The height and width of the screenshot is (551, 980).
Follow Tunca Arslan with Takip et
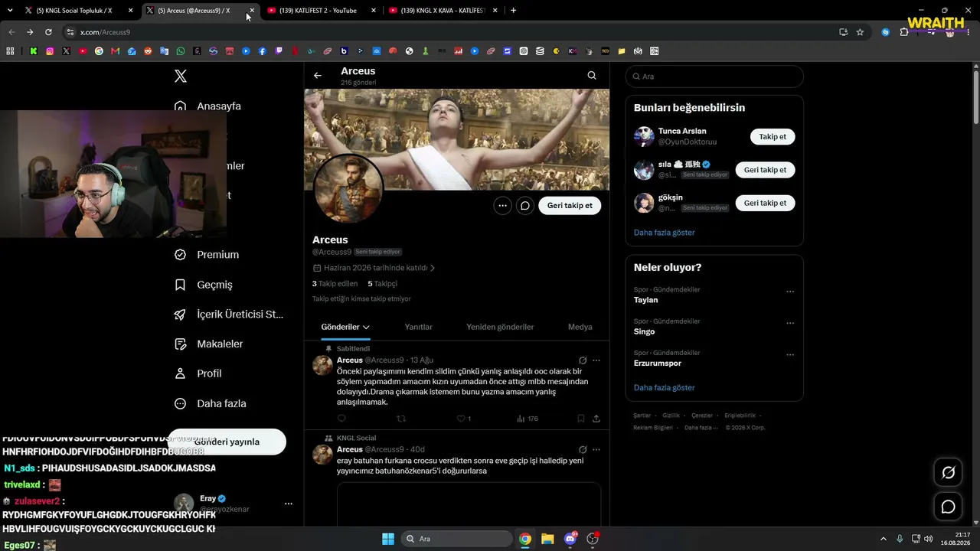coord(773,137)
